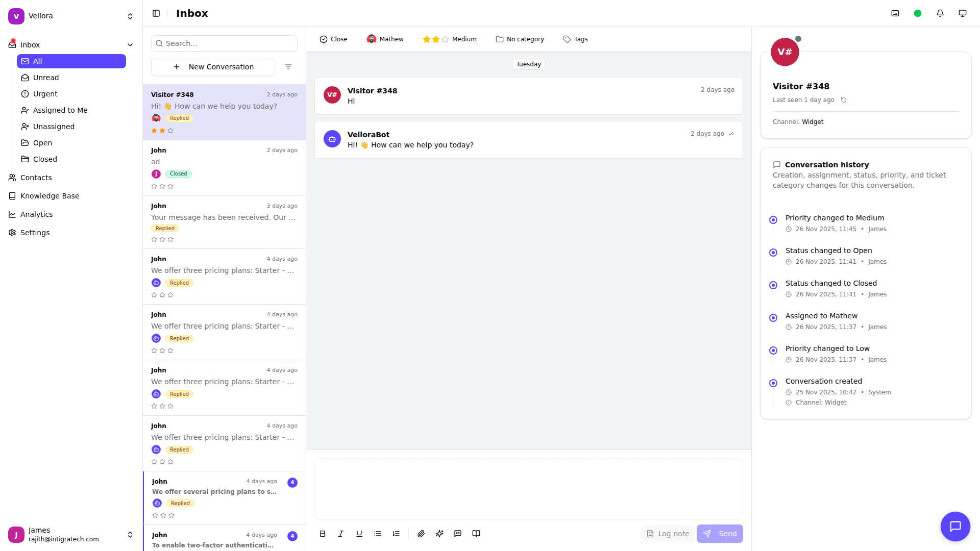Select the All inbox view

point(71,61)
